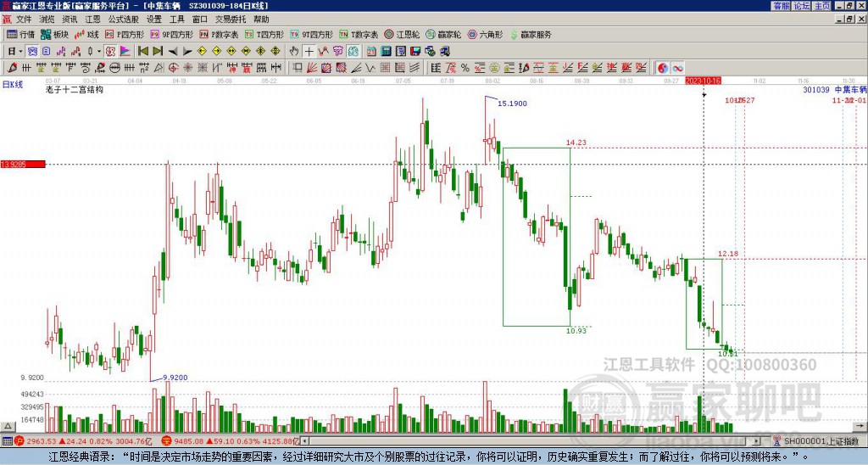Open the 工具 menu
The width and height of the screenshot is (868, 465).
(176, 20)
